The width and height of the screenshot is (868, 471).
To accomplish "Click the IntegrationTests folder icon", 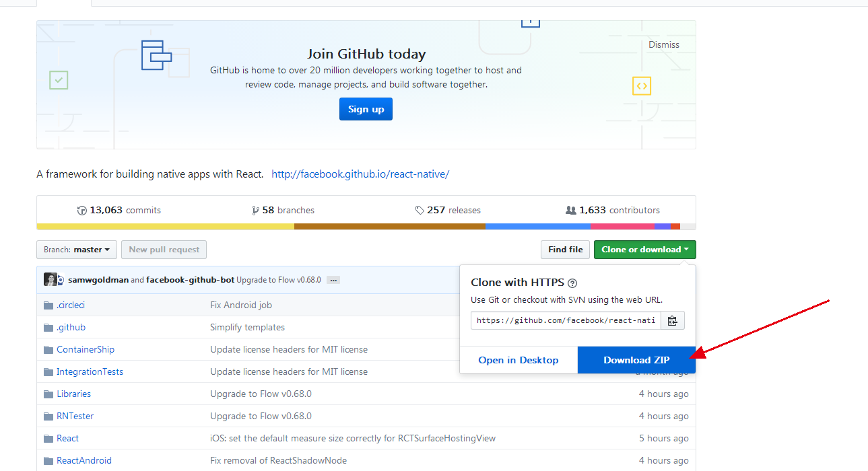I will click(x=48, y=372).
